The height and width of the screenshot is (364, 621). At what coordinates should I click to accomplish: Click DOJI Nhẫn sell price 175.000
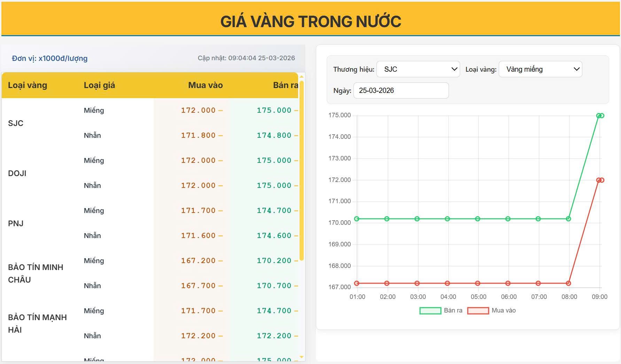(274, 185)
